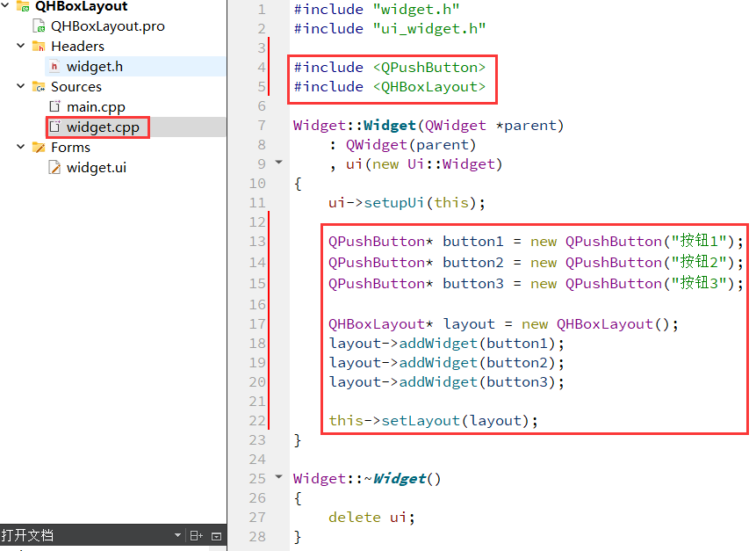The width and height of the screenshot is (756, 551).
Task: Click button2 variable declaration
Action: point(473,263)
